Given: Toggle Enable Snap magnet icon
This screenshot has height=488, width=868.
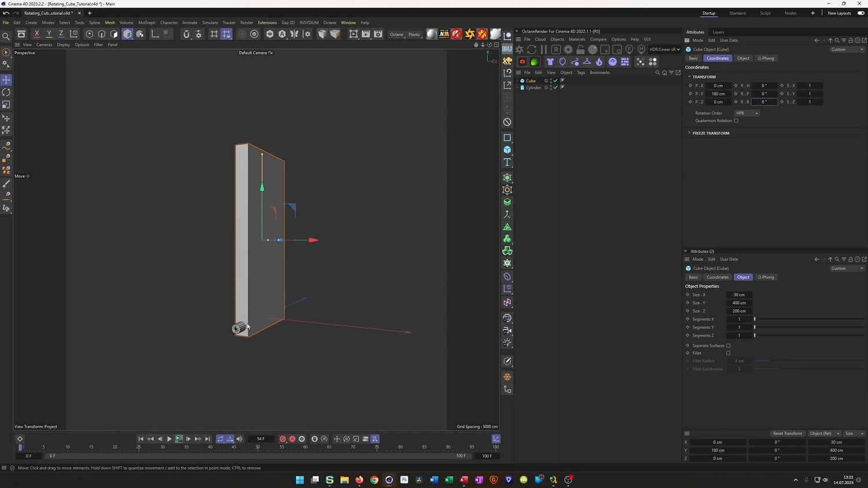Looking at the screenshot, I should tap(186, 34).
